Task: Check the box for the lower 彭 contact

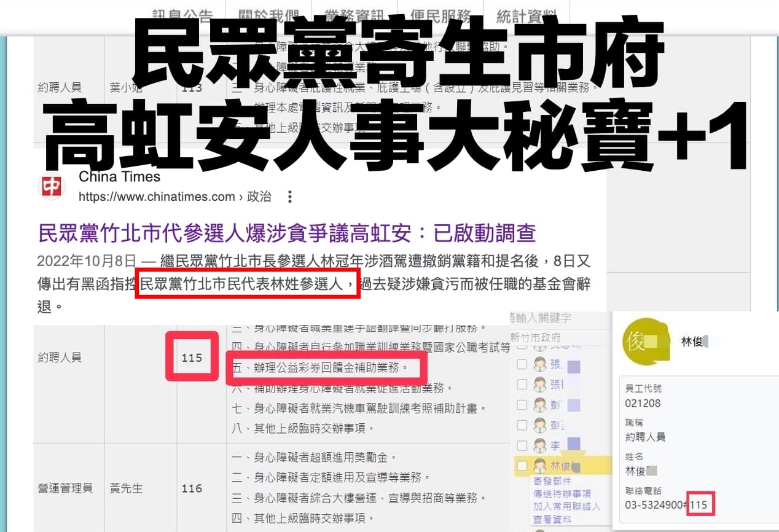Action: point(522,424)
